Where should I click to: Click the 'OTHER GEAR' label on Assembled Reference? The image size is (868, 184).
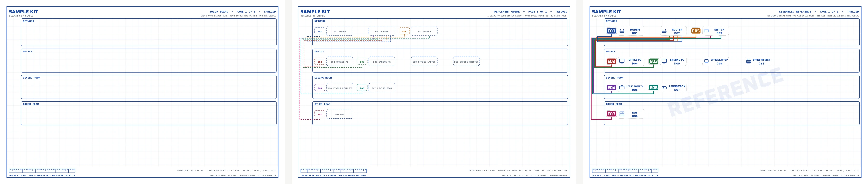[x=614, y=104]
